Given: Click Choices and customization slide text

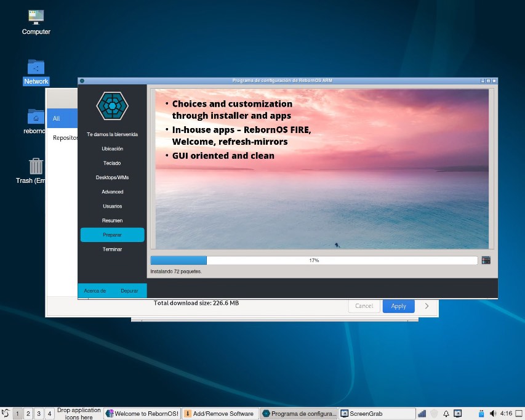Looking at the screenshot, I should coord(232,110).
